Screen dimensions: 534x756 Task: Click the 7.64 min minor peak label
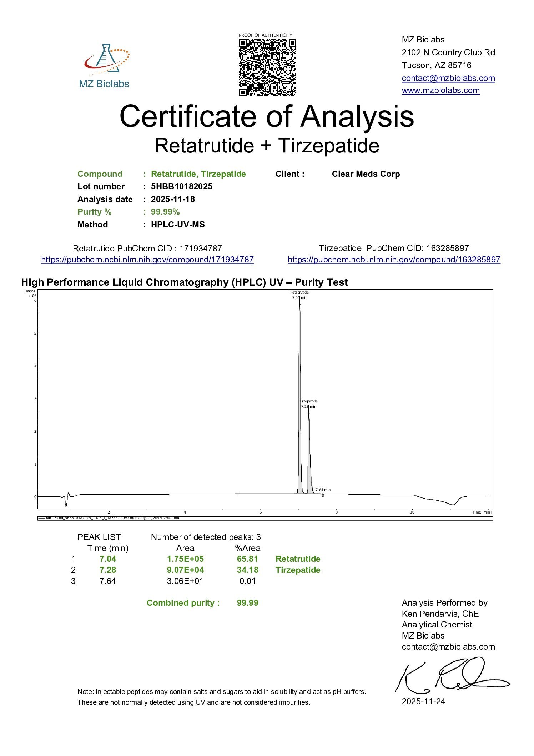pyautogui.click(x=323, y=490)
